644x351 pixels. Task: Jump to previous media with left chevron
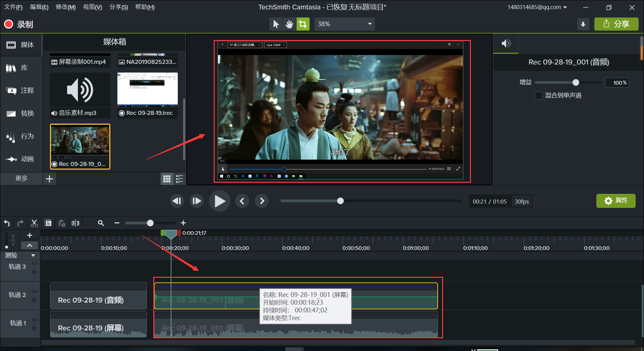[242, 201]
